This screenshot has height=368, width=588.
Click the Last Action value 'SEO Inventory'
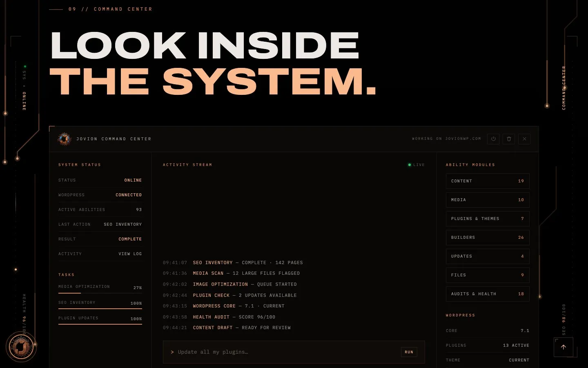pyautogui.click(x=123, y=224)
